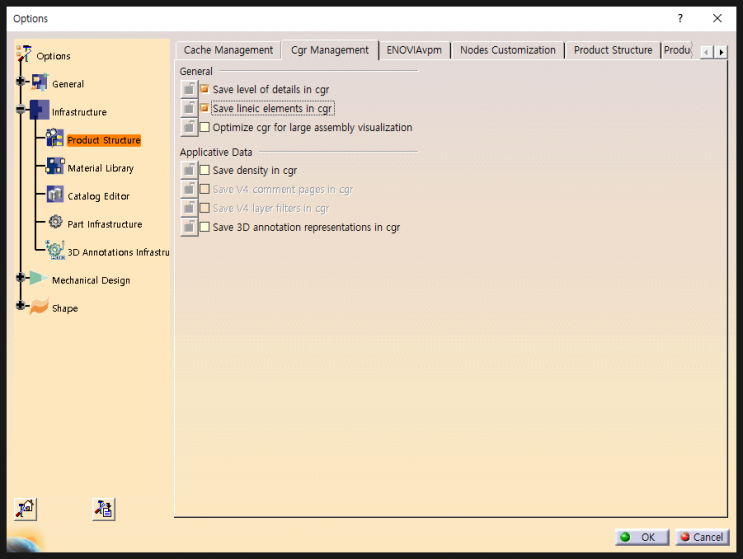The image size is (743, 559).
Task: Click the General section heading in Cgr Management
Action: tap(196, 71)
